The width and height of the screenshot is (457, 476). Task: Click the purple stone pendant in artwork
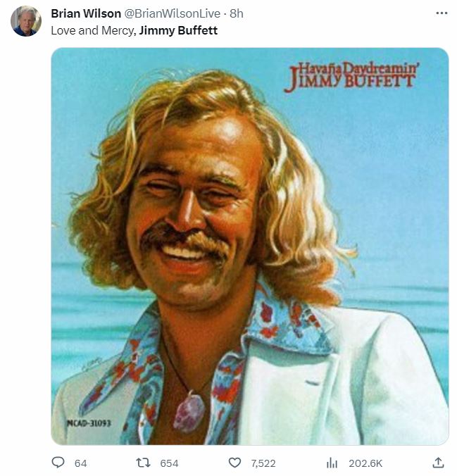(x=189, y=412)
